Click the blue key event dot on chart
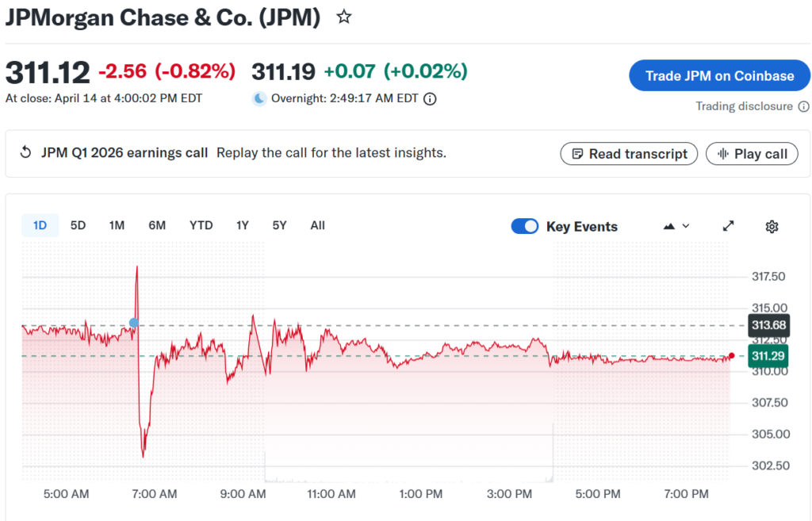Viewport: 812px width, 521px height. pos(134,323)
